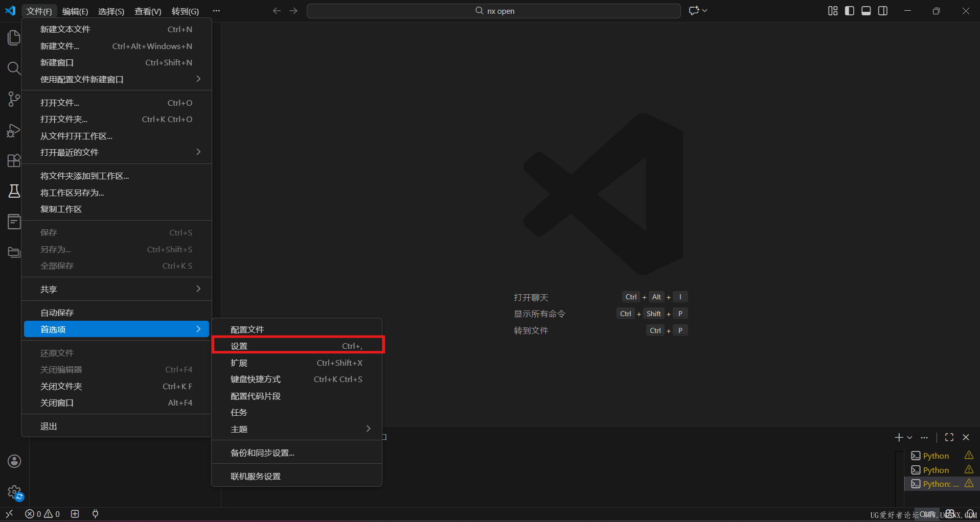Toggle 自动保存 in the file menu
Image resolution: width=980 pixels, height=522 pixels.
pos(117,313)
